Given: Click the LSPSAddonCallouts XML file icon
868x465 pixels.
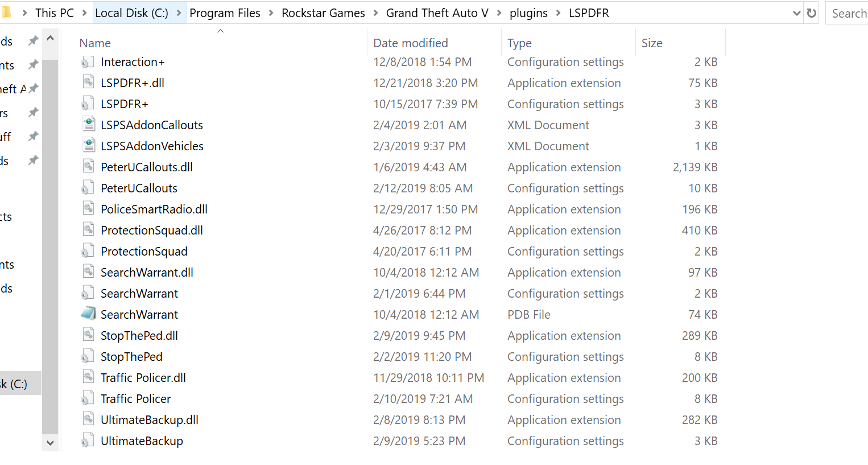Looking at the screenshot, I should pos(88,125).
